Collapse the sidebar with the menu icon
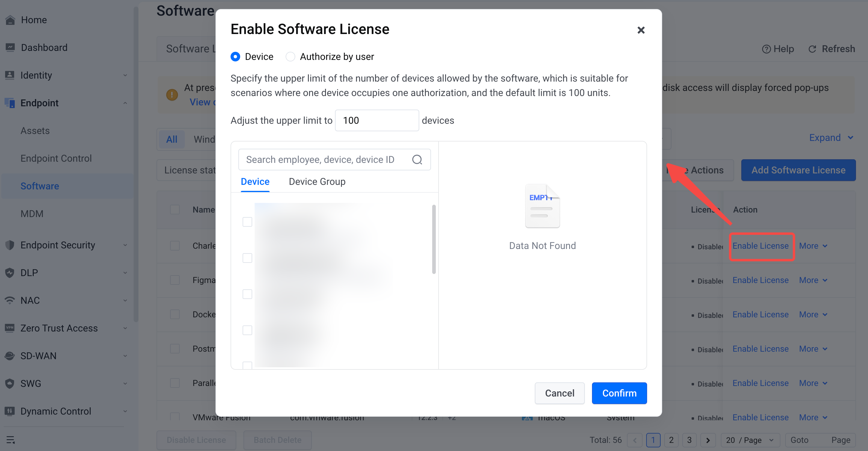This screenshot has height=451, width=868. pos(11,440)
